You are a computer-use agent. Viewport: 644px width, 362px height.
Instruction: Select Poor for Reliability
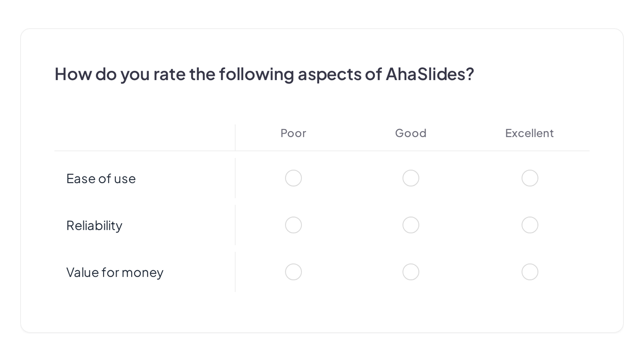click(x=293, y=225)
